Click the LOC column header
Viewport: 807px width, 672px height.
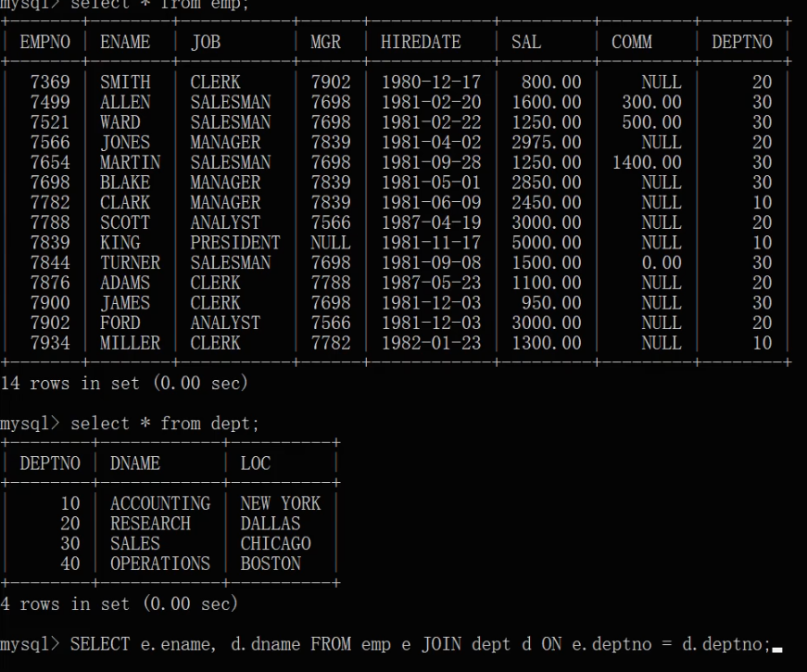[256, 463]
